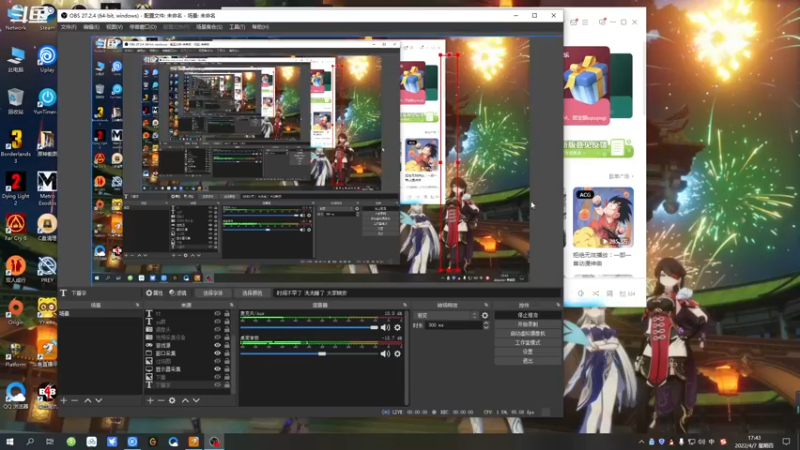Viewport: 800px width, 450px height.
Task: Add a new scene with plus icon
Action: [64, 401]
